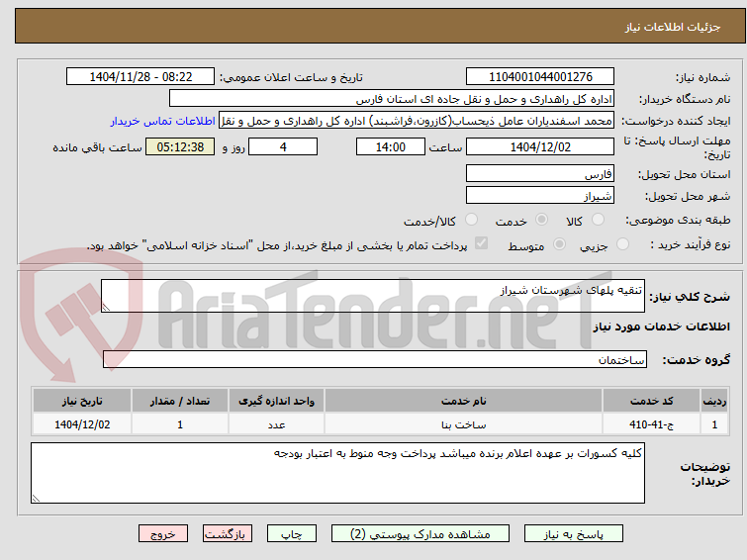Click the response deadline date 1404/12/02 field

click(540, 146)
